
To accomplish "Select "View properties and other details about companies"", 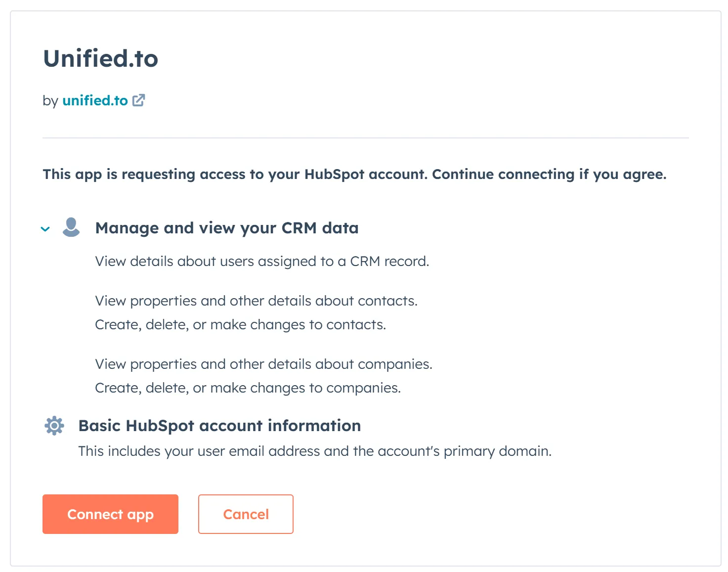I will tap(263, 364).
